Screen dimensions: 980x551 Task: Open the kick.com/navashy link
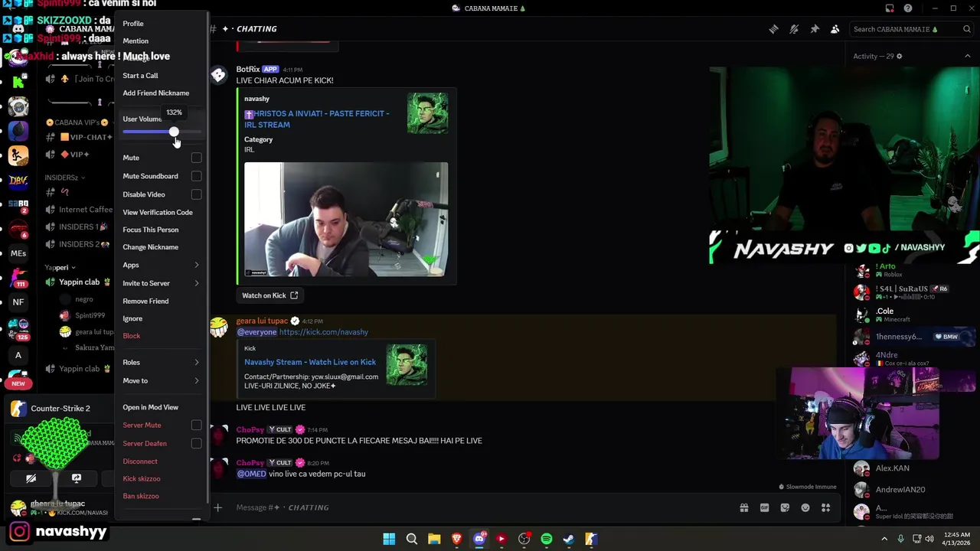324,332
